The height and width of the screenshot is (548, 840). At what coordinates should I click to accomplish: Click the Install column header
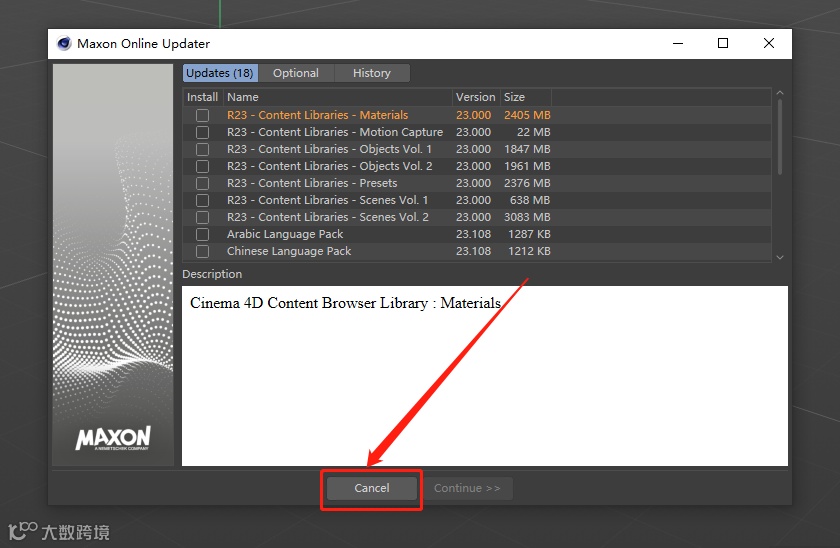click(x=202, y=97)
